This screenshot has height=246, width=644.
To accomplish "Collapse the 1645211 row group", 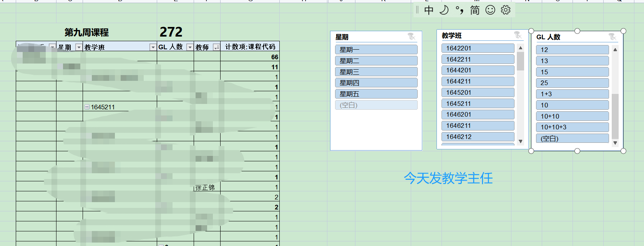I will pyautogui.click(x=87, y=107).
